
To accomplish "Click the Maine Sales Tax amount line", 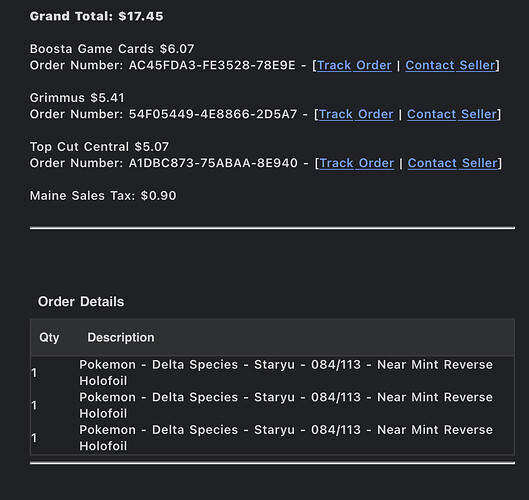I will [x=103, y=196].
